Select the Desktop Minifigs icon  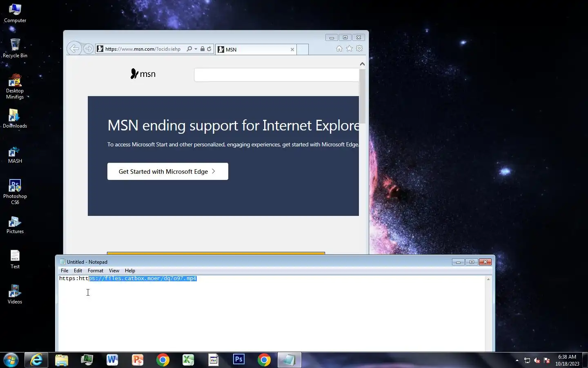click(15, 86)
